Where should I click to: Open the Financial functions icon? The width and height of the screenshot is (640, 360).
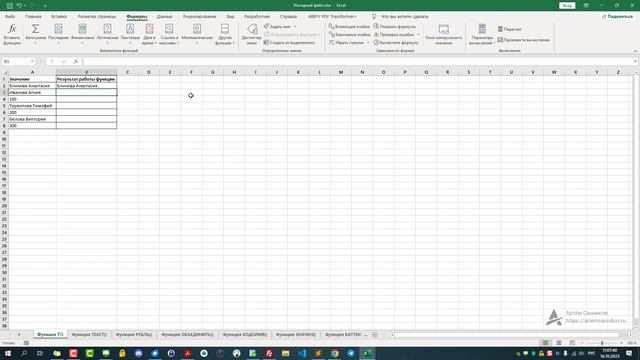point(82,29)
